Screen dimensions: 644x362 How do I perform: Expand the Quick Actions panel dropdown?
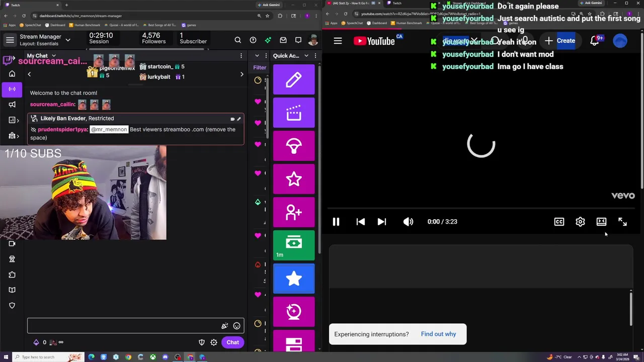[x=306, y=56]
